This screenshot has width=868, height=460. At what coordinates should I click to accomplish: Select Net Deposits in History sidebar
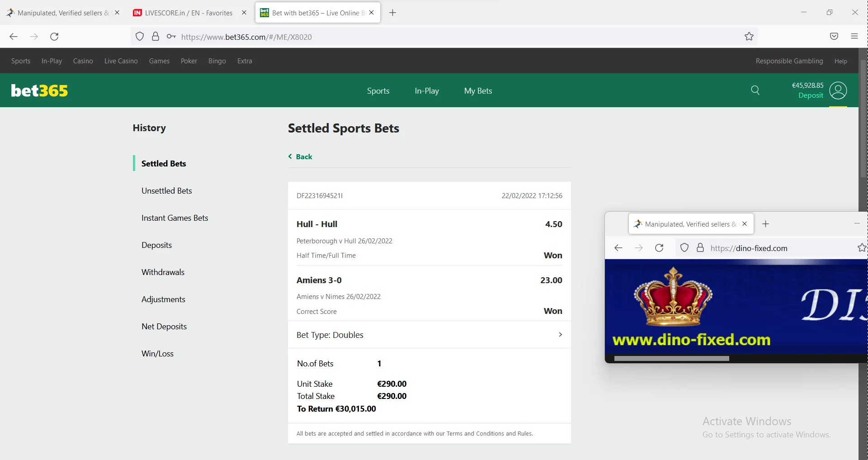(x=164, y=327)
